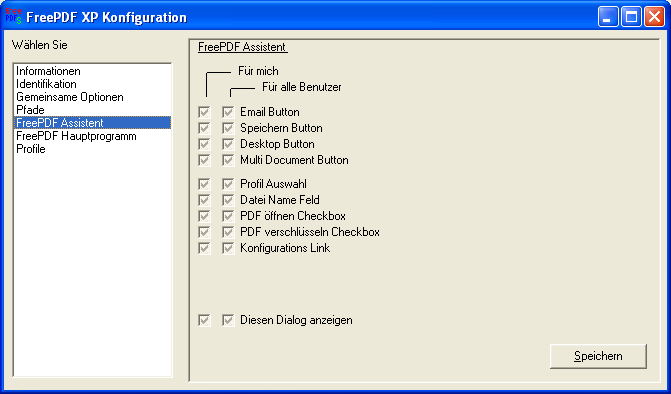This screenshot has height=394, width=671.
Task: Toggle 'Für mich' checkbox for Datei Name Feld
Action: click(x=205, y=200)
